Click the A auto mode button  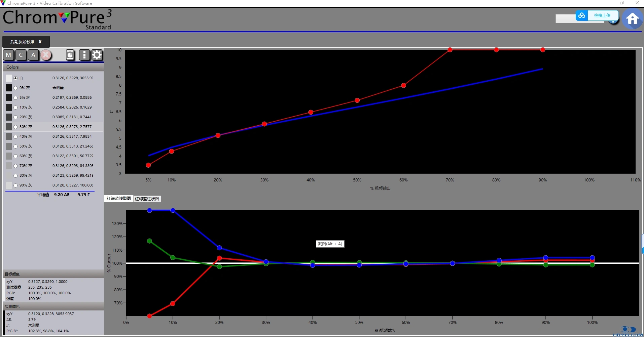[33, 55]
